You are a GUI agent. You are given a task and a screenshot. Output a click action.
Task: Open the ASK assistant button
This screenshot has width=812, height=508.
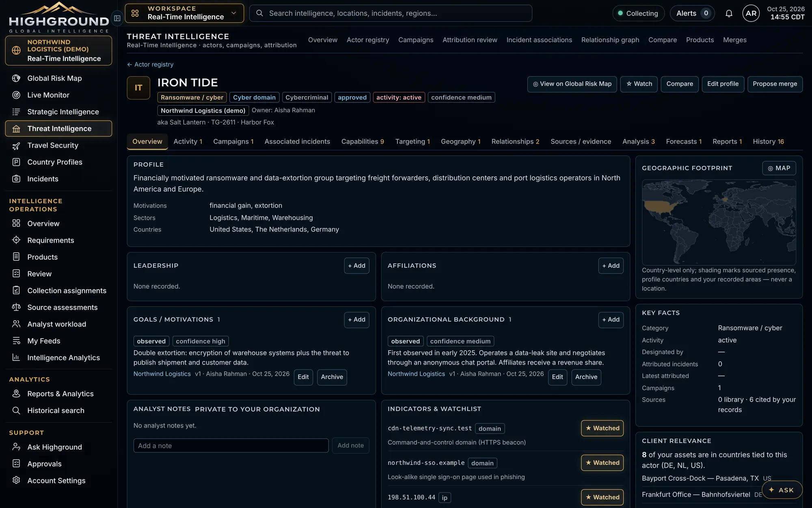782,490
